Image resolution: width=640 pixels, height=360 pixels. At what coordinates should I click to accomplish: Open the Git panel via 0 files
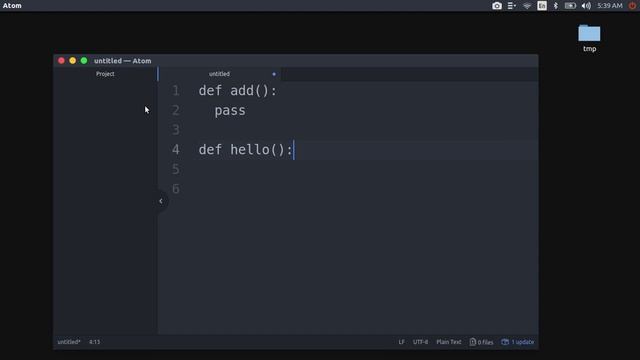tap(481, 342)
